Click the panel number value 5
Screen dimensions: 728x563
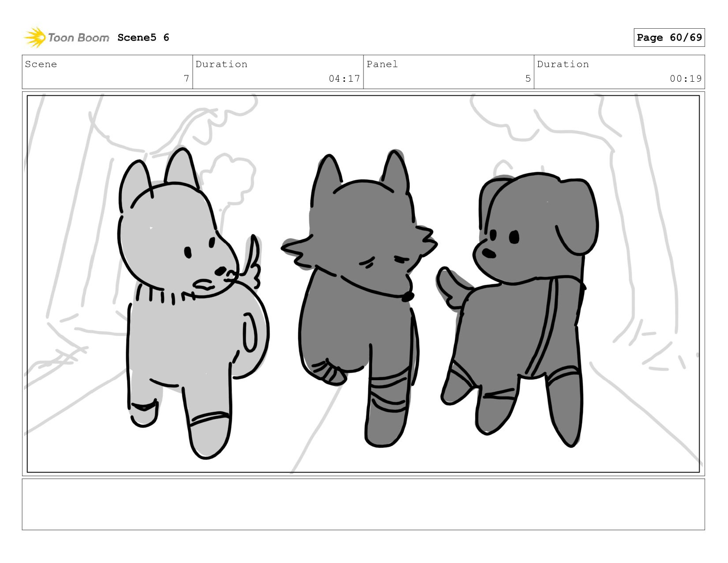[x=528, y=79]
